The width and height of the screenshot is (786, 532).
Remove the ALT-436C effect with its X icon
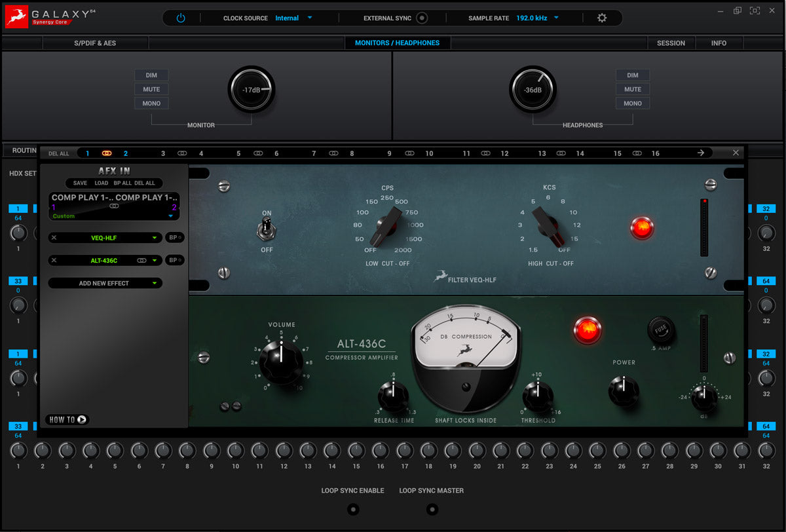[54, 261]
